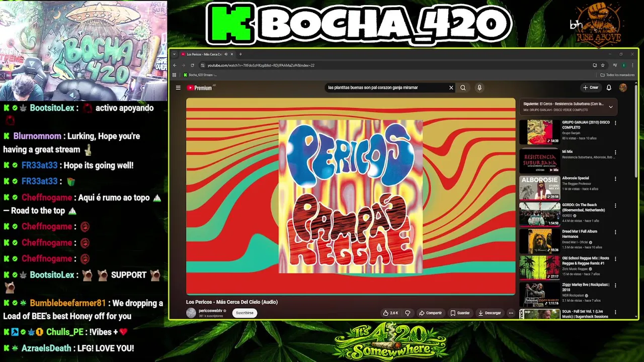Image resolution: width=644 pixels, height=362 pixels.
Task: Click Zizic Music Reggae channel name
Action: 575,268
